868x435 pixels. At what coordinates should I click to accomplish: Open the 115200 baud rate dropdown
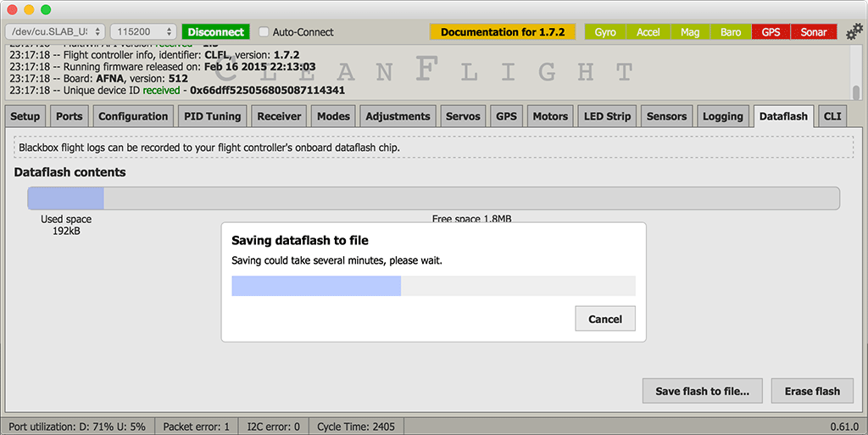[142, 32]
